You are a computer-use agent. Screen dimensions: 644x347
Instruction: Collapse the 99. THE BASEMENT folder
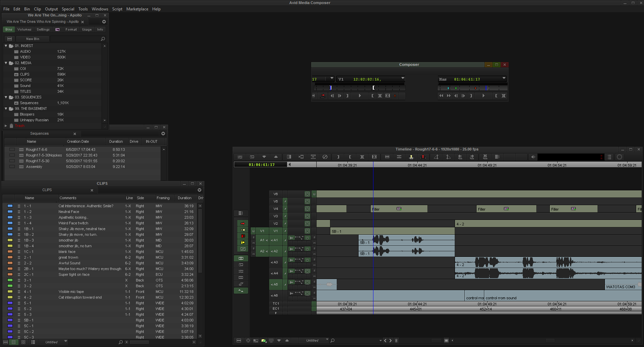tap(6, 109)
